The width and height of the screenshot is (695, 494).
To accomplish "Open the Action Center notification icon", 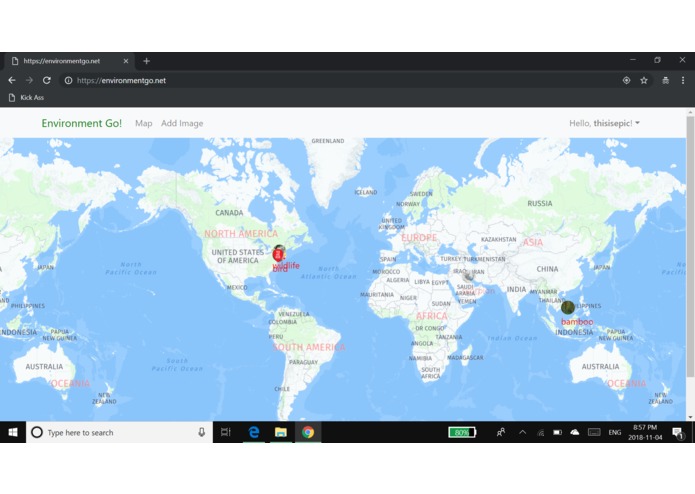I will tap(677, 432).
